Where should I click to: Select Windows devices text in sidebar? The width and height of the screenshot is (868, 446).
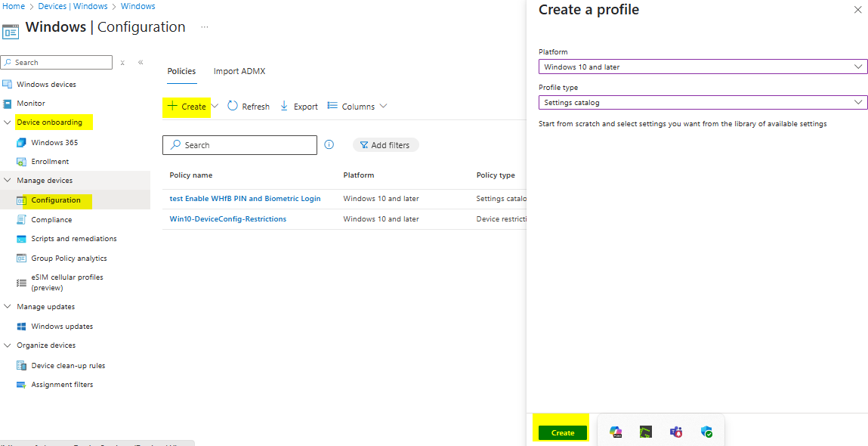click(x=47, y=84)
